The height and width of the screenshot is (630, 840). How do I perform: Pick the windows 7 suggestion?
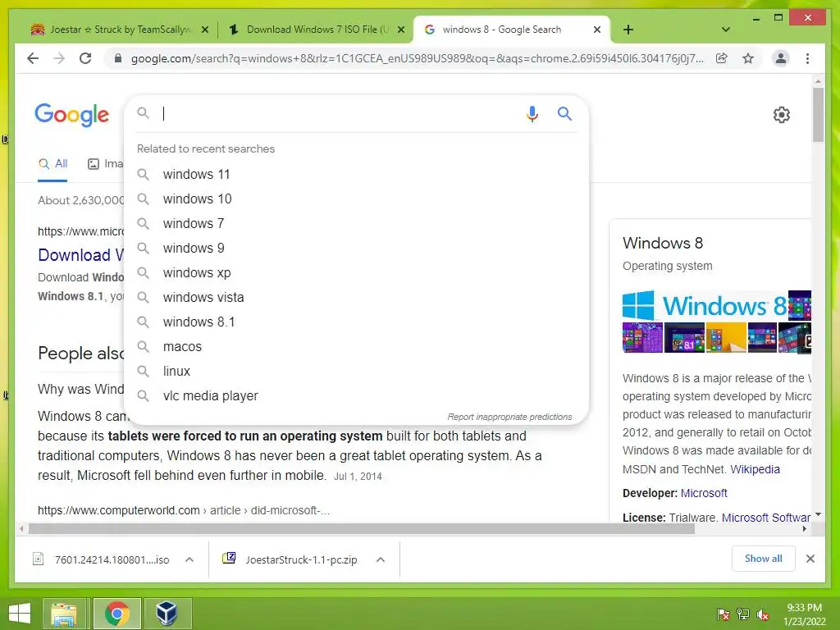pos(356,223)
